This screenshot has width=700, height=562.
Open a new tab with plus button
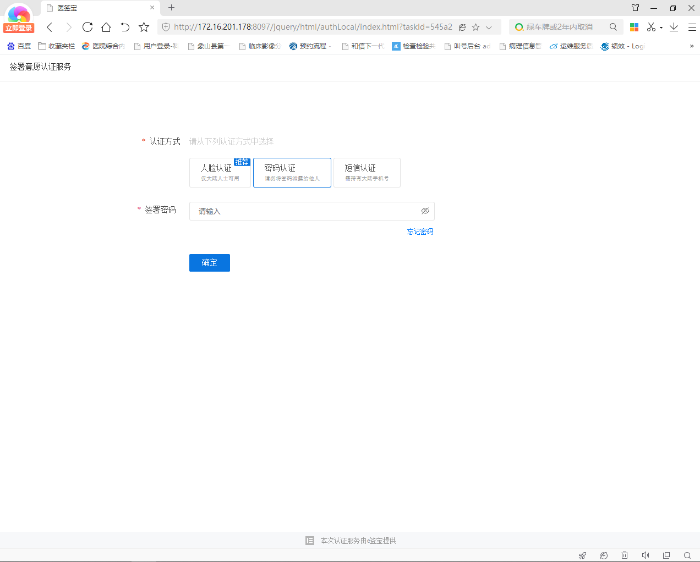pyautogui.click(x=171, y=7)
